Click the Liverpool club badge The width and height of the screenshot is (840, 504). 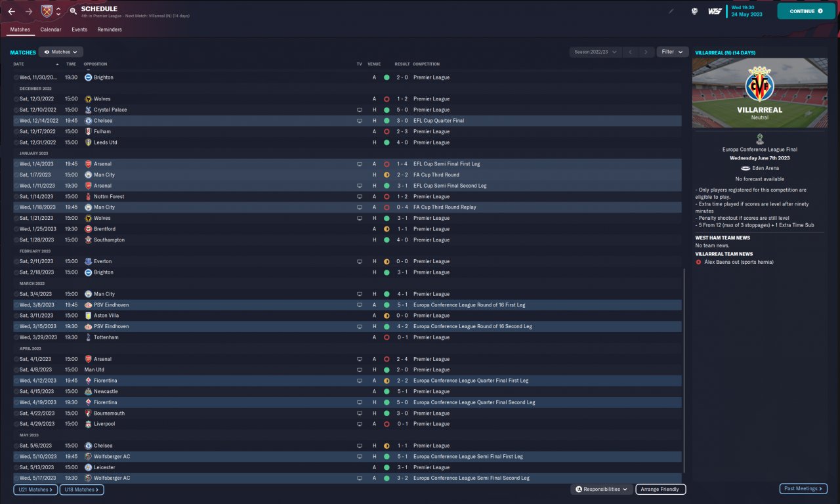88,424
